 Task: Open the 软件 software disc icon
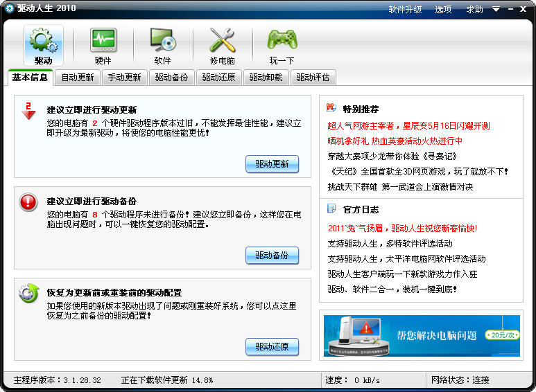pos(162,42)
